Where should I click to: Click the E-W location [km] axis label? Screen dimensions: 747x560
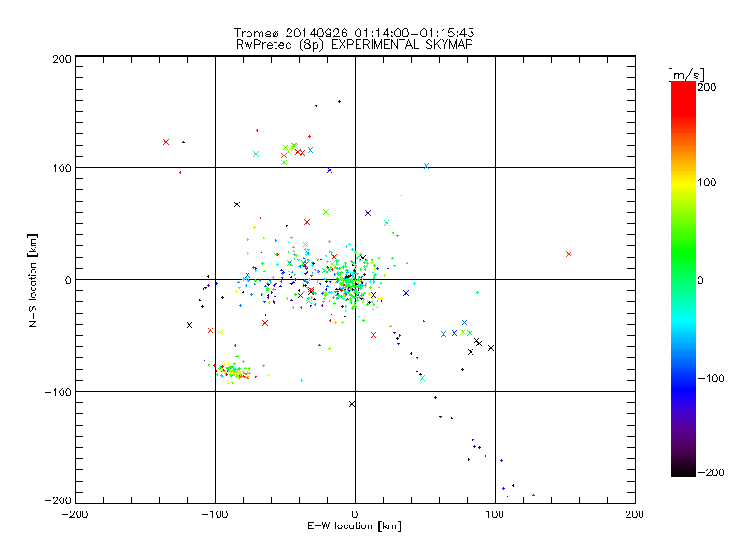[354, 526]
